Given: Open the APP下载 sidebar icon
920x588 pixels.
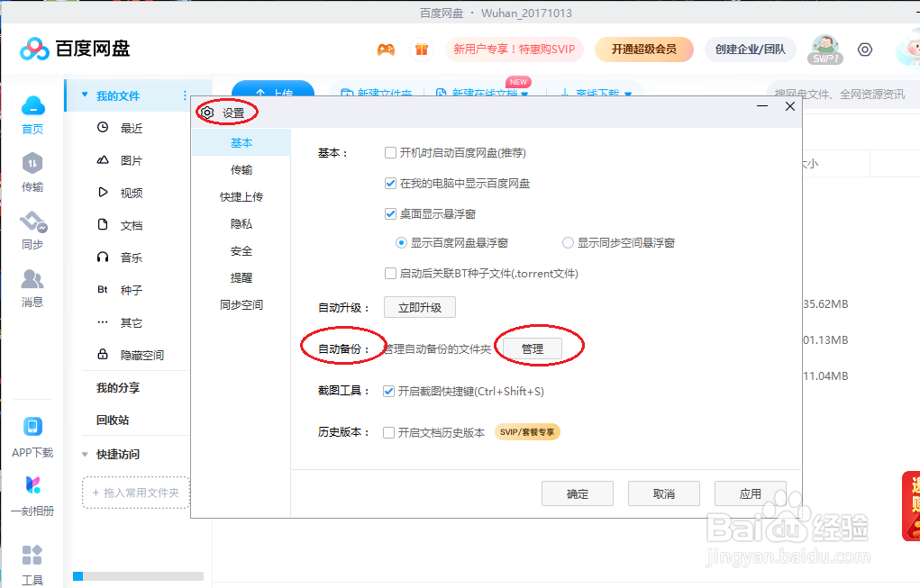Looking at the screenshot, I should pos(32,426).
